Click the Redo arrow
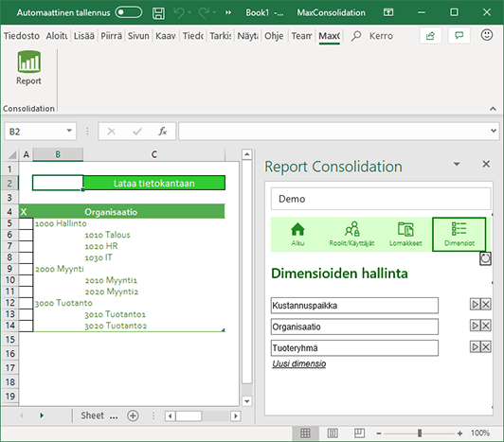504x442 pixels. (204, 13)
